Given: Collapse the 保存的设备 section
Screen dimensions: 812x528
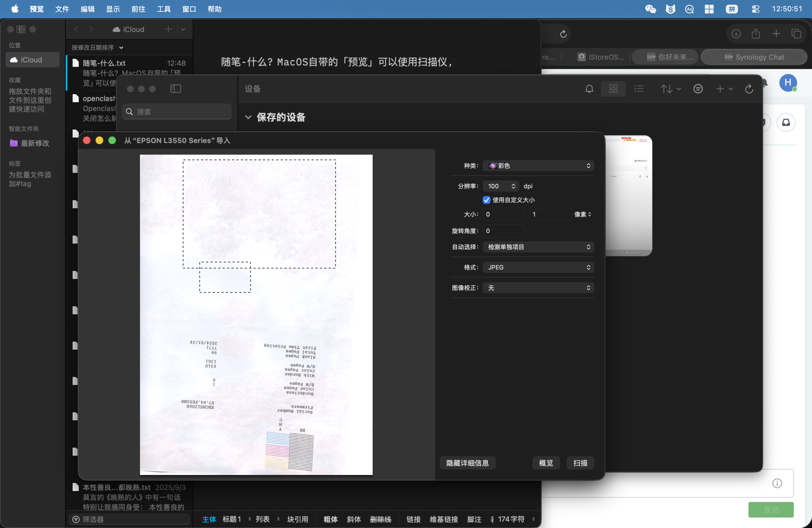Looking at the screenshot, I should click(248, 117).
